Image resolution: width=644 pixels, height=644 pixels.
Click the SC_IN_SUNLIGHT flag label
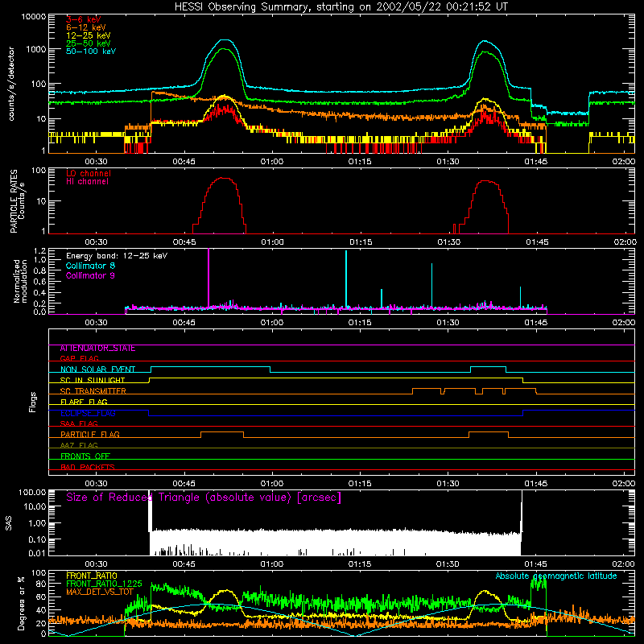tap(93, 380)
